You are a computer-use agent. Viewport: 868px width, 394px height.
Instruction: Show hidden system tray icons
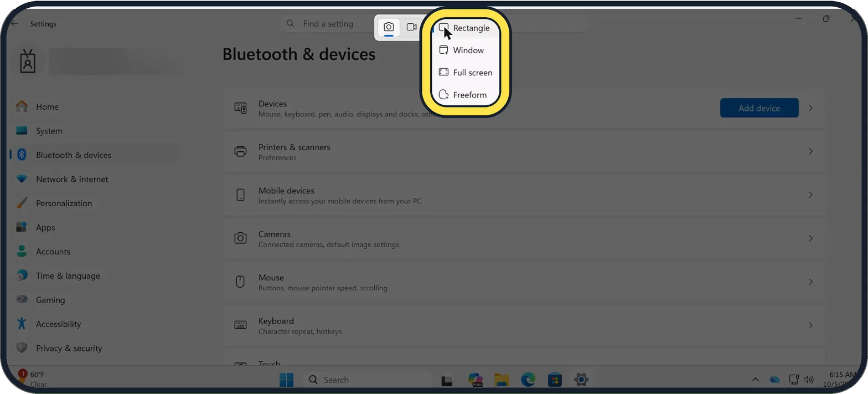(x=755, y=380)
